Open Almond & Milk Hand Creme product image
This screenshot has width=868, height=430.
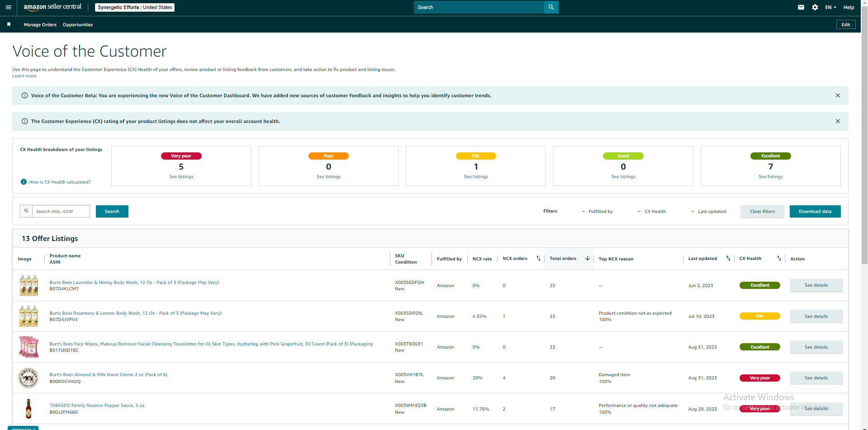pyautogui.click(x=28, y=378)
